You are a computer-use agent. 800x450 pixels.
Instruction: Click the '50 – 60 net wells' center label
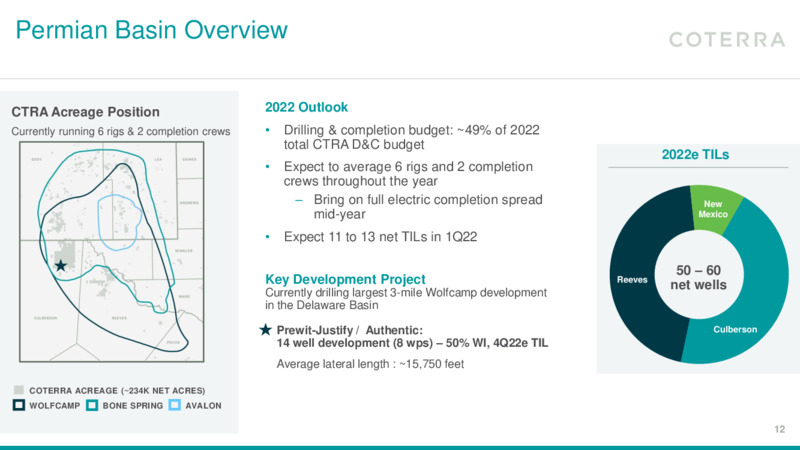click(698, 278)
